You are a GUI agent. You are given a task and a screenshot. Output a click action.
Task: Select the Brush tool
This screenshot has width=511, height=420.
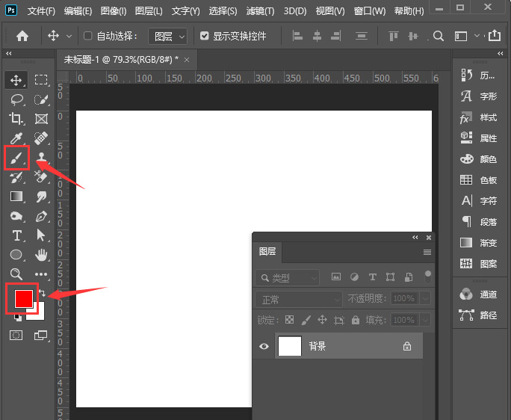16,158
